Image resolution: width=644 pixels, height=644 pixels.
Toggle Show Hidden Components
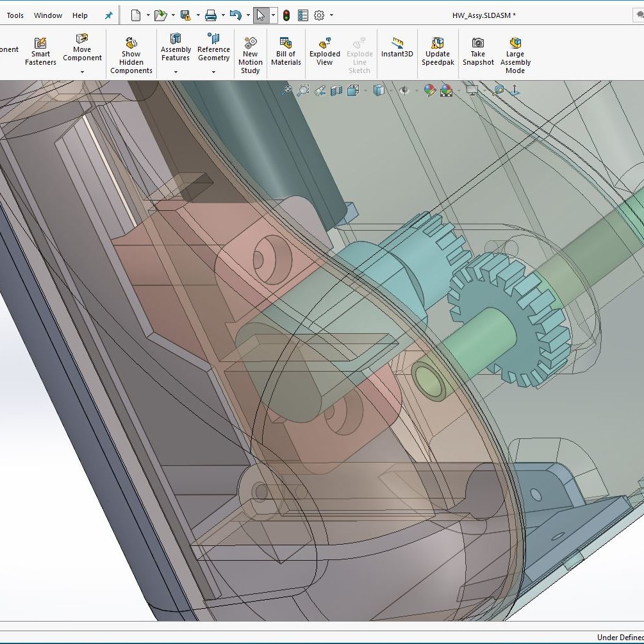(x=131, y=56)
